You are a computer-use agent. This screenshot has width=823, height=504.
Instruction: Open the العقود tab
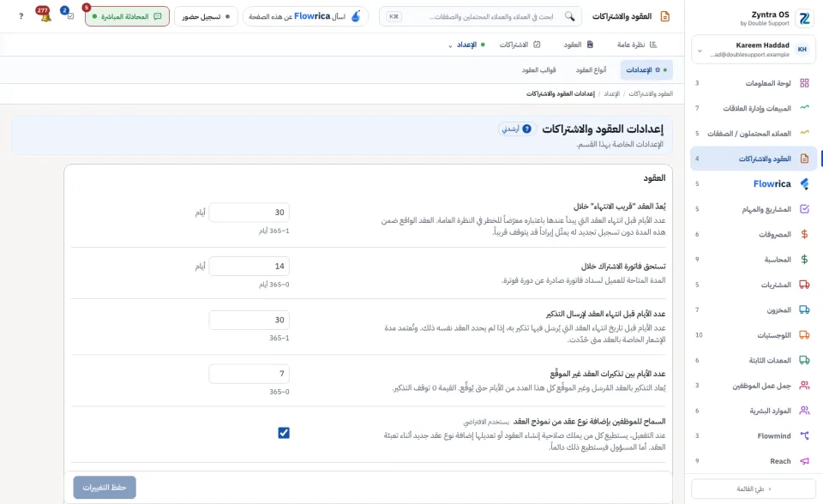[579, 45]
